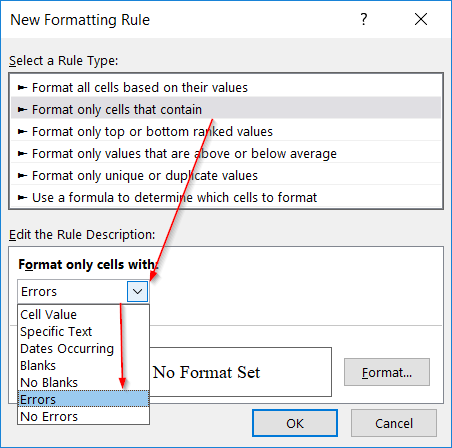Choose 'Specific Text' from the list
This screenshot has width=452, height=448.
83,331
